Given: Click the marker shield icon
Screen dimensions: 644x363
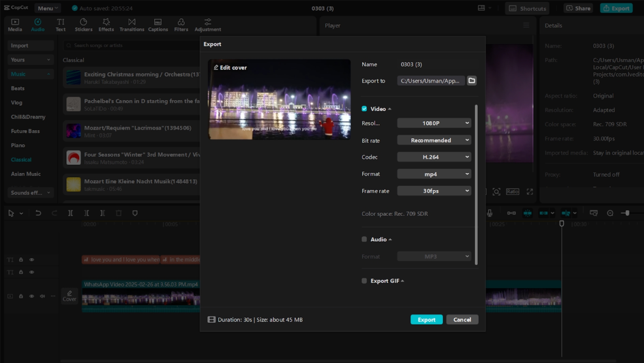Looking at the screenshot, I should click(135, 213).
